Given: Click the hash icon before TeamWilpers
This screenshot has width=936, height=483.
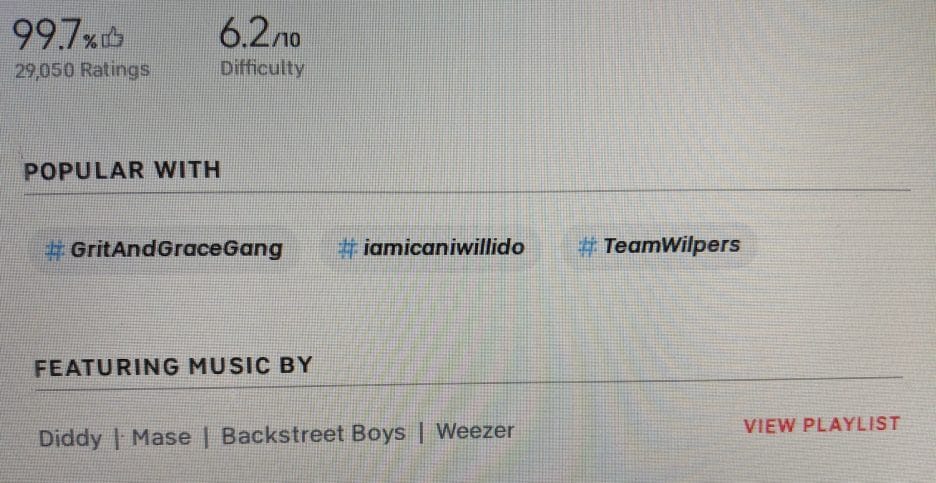Looking at the screenshot, I should click(x=587, y=245).
